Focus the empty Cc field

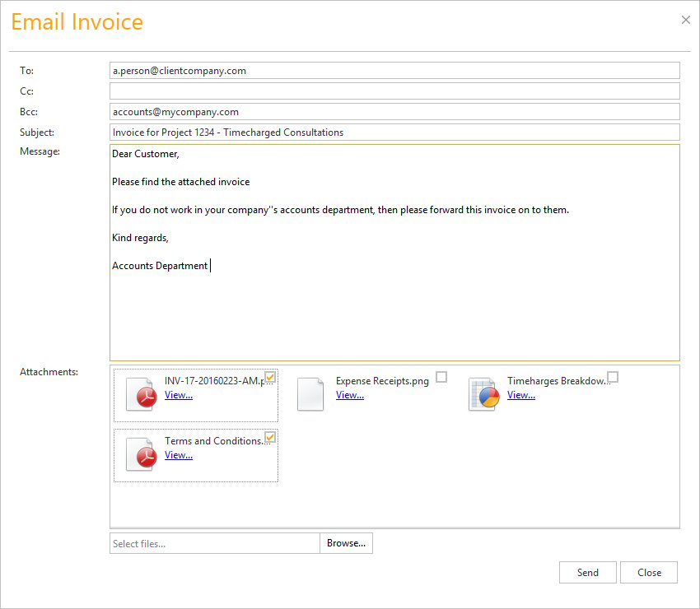point(394,91)
